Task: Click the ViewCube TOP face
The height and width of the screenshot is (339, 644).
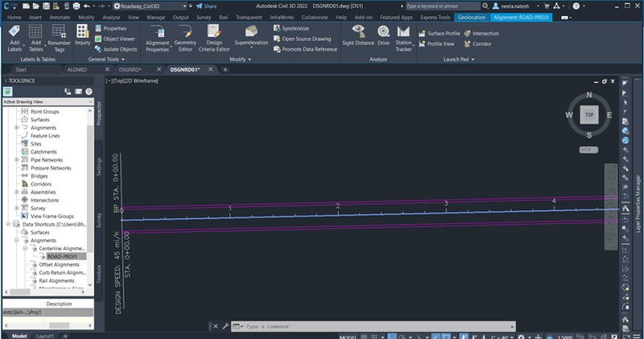Action: 589,114
